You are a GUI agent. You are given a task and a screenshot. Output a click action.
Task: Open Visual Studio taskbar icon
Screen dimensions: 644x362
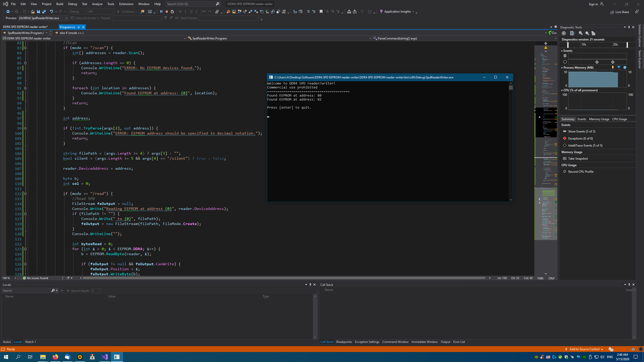(x=104, y=357)
